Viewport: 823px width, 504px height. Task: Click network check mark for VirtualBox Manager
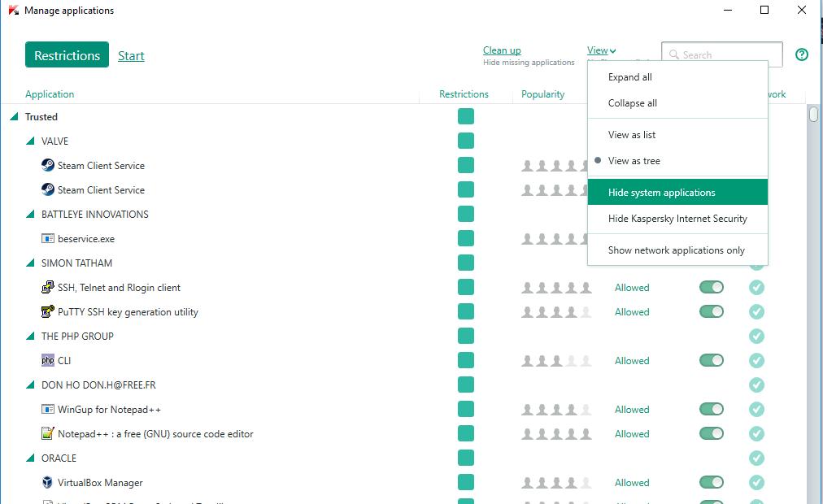pyautogui.click(x=756, y=483)
